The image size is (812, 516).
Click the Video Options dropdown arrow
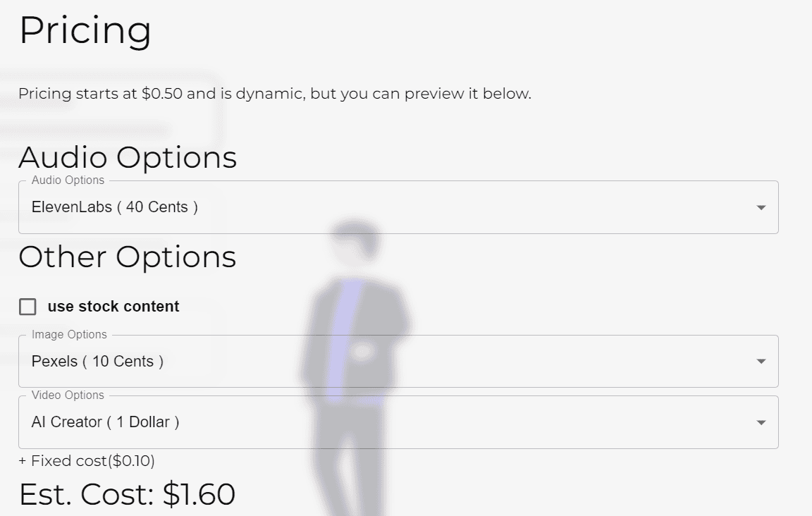[761, 422]
